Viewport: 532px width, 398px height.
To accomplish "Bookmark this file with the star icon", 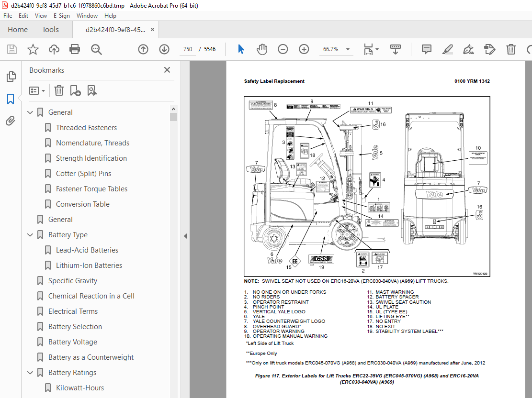I will coord(33,49).
